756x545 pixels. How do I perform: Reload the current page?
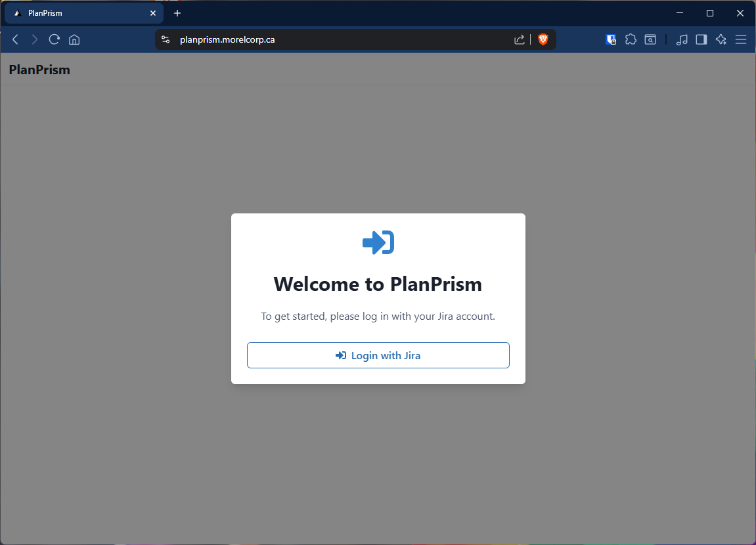pos(54,39)
